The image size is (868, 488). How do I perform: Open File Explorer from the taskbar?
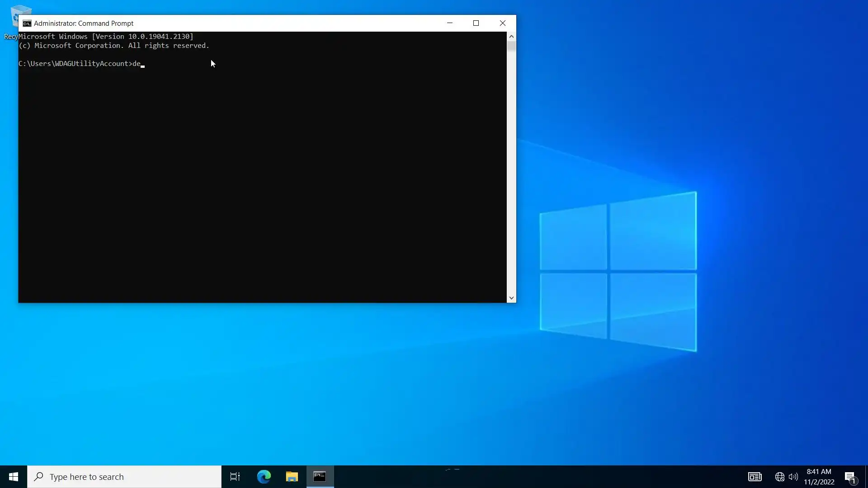(x=292, y=477)
